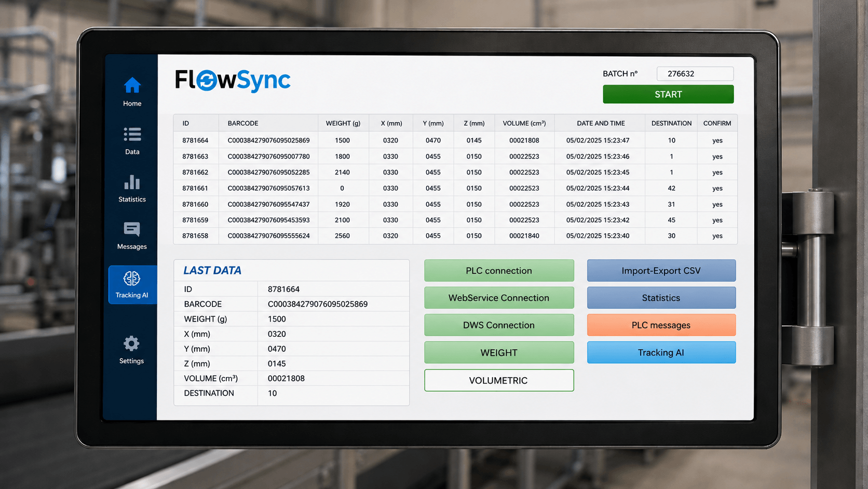Image resolution: width=868 pixels, height=489 pixels.
Task: Select table row ID 8781664
Action: (x=455, y=140)
